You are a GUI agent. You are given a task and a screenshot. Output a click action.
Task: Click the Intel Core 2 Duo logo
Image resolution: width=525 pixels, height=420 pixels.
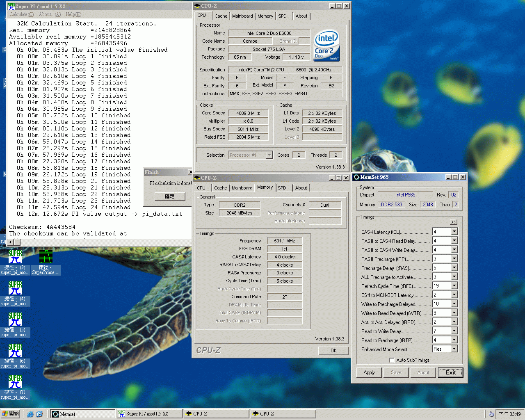tap(326, 45)
